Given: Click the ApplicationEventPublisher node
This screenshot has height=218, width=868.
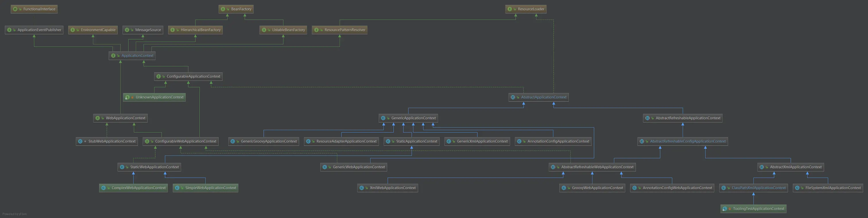Looking at the screenshot, I should click(x=34, y=30).
